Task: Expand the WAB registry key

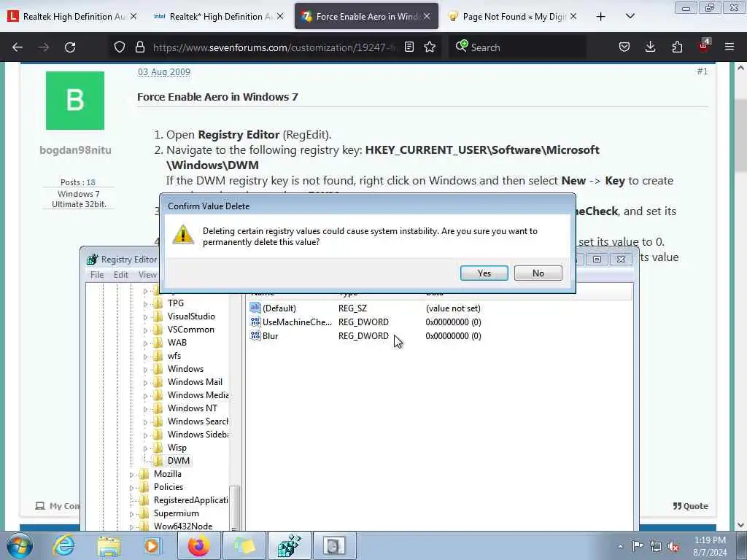Action: [x=145, y=343]
